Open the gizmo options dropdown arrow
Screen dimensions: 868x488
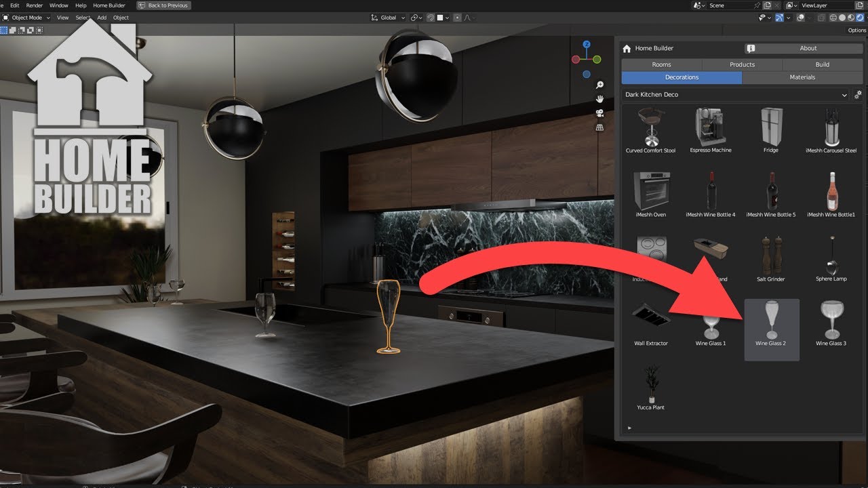pyautogui.click(x=788, y=18)
